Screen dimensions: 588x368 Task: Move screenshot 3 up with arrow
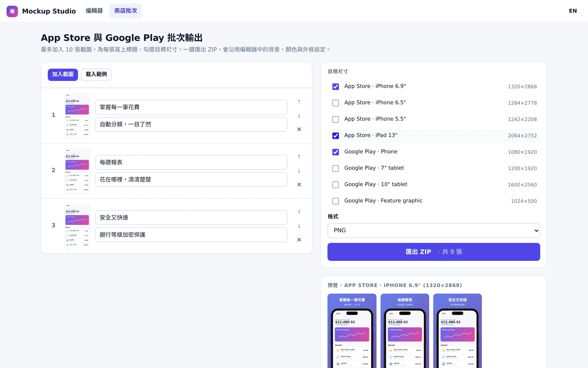[x=299, y=212]
